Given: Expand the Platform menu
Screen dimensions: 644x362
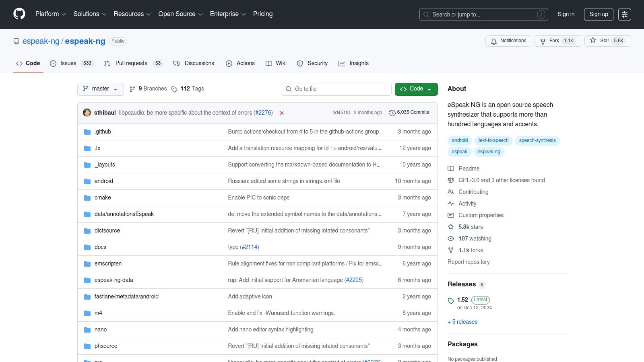Looking at the screenshot, I should [x=50, y=14].
